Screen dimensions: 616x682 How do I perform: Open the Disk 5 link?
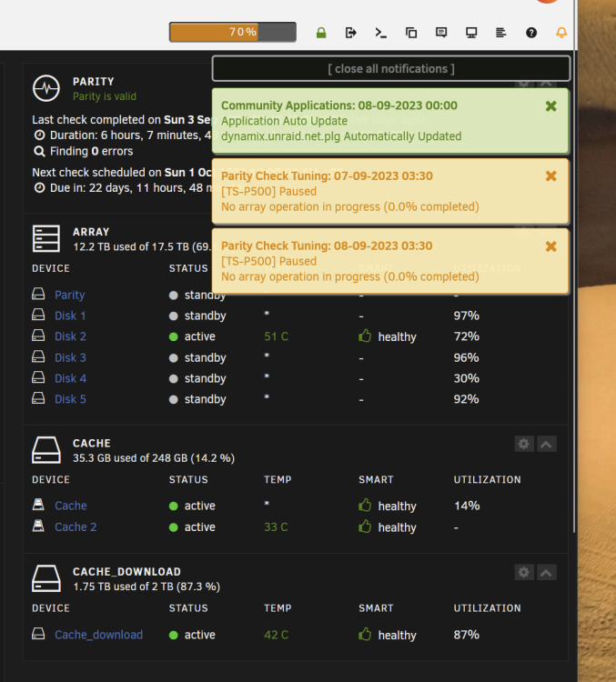coord(71,399)
